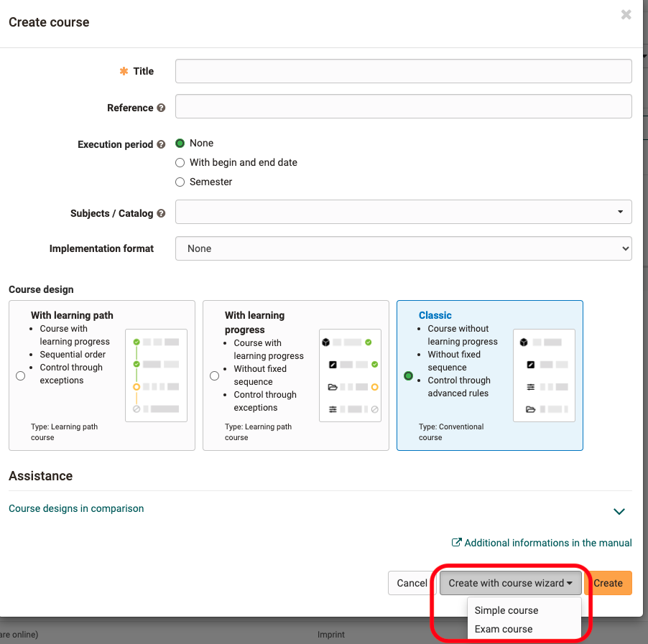Select the Semester execution period

pyautogui.click(x=180, y=182)
